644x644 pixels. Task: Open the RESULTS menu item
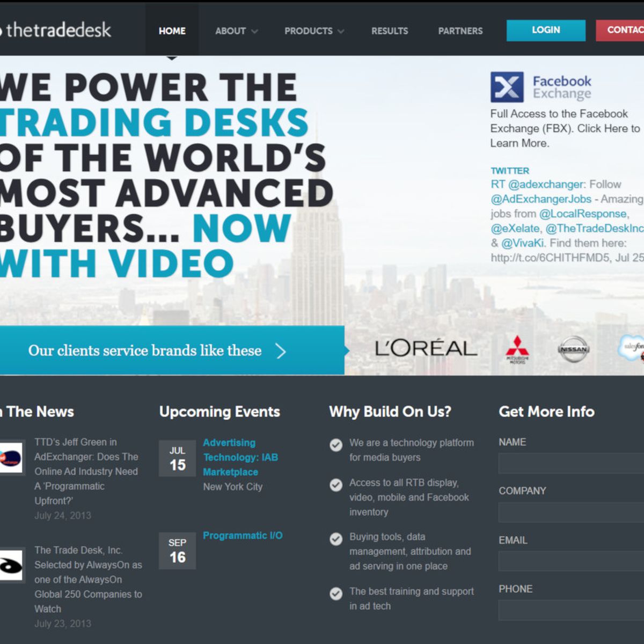point(390,31)
